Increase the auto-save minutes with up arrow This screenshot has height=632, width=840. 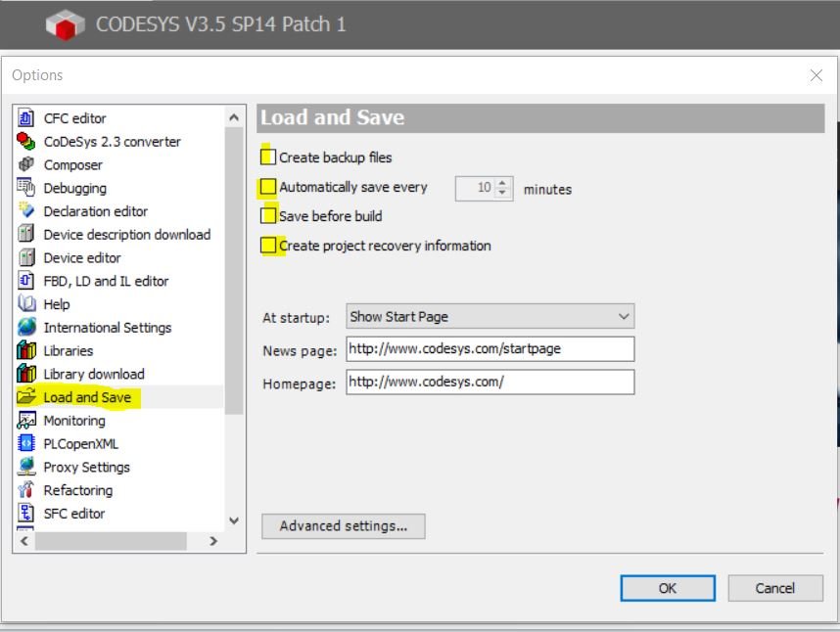pyautogui.click(x=503, y=183)
